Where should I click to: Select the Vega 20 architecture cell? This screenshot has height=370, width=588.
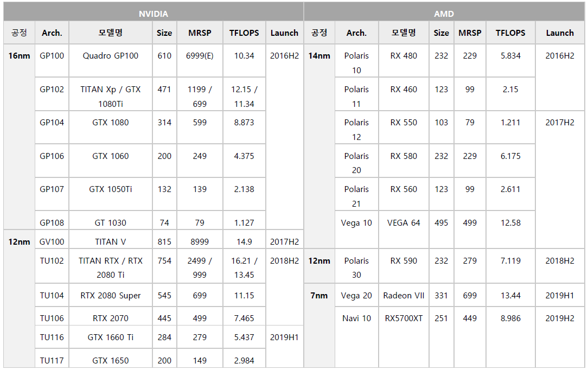(x=356, y=295)
